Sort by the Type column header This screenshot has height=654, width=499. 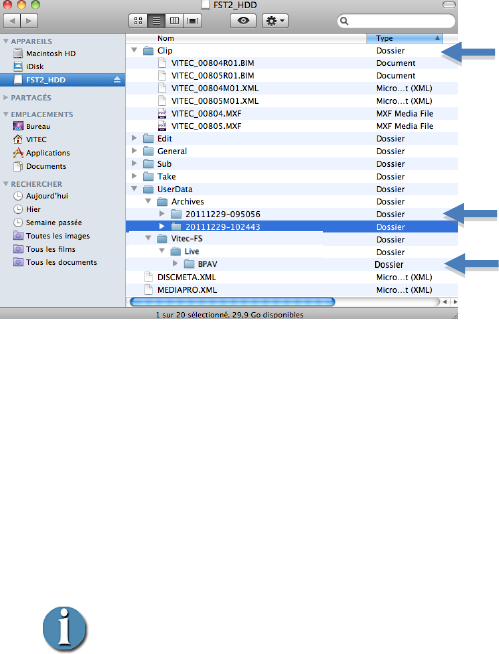coord(404,38)
